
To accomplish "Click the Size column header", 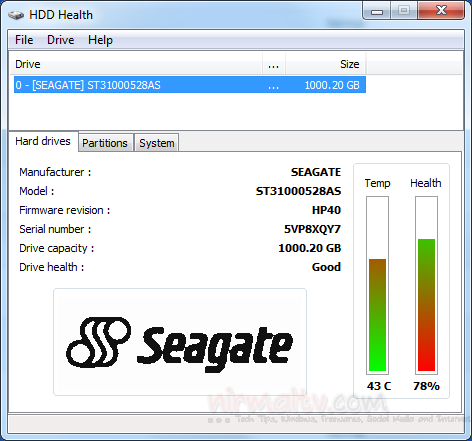I will tap(326, 64).
